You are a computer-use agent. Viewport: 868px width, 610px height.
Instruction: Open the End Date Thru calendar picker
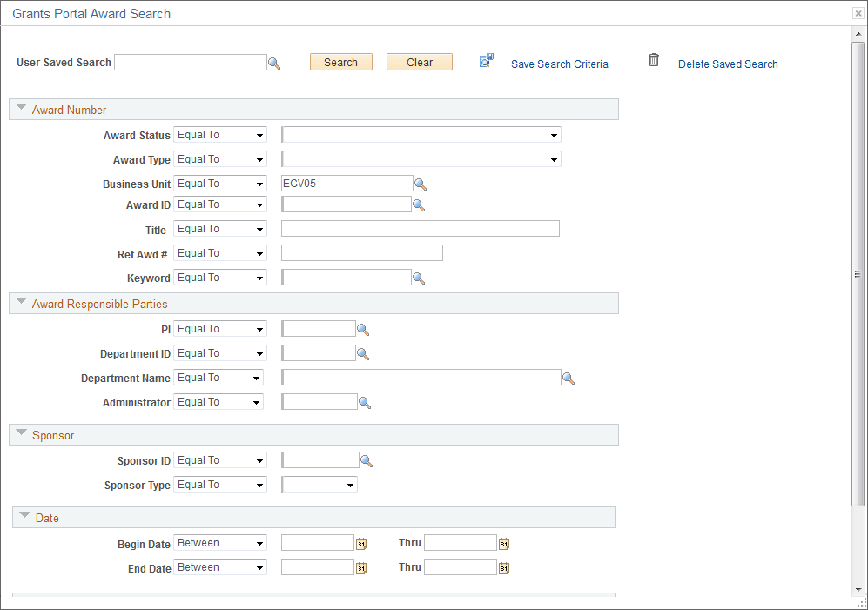[503, 566]
